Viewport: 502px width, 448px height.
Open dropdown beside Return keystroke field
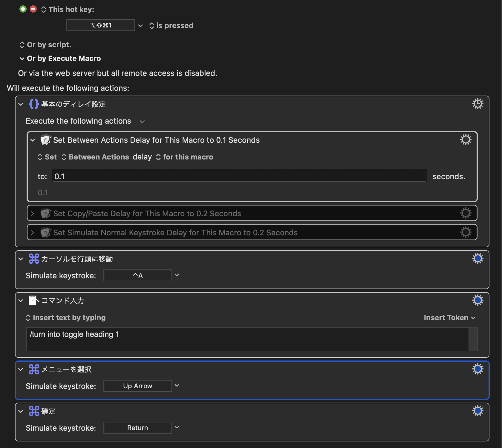tap(177, 427)
